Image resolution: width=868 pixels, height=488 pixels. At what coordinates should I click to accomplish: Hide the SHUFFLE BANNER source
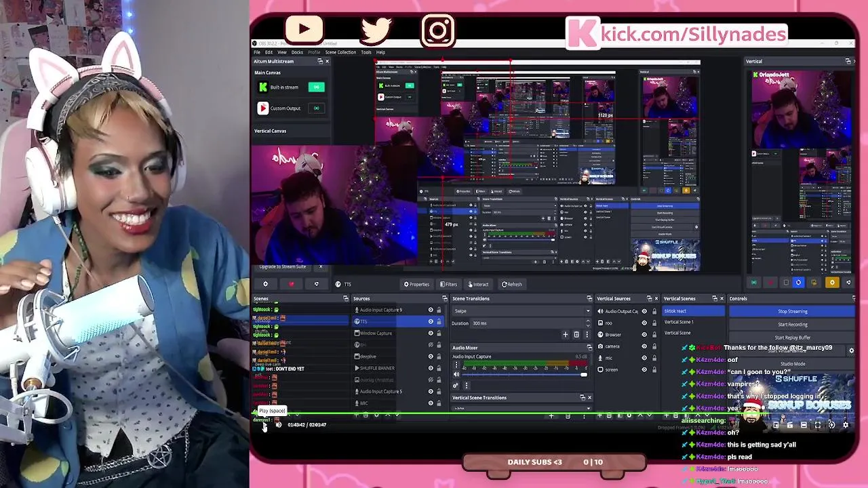pyautogui.click(x=431, y=368)
